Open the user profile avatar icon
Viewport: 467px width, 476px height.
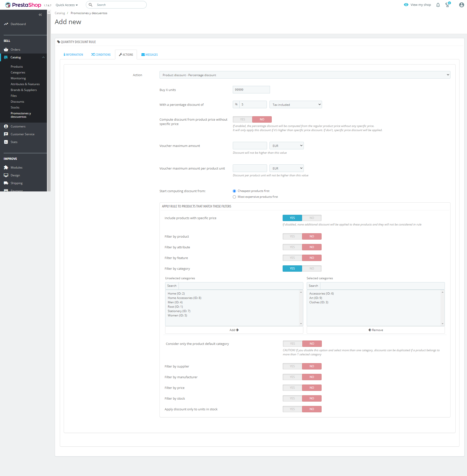[x=461, y=5]
